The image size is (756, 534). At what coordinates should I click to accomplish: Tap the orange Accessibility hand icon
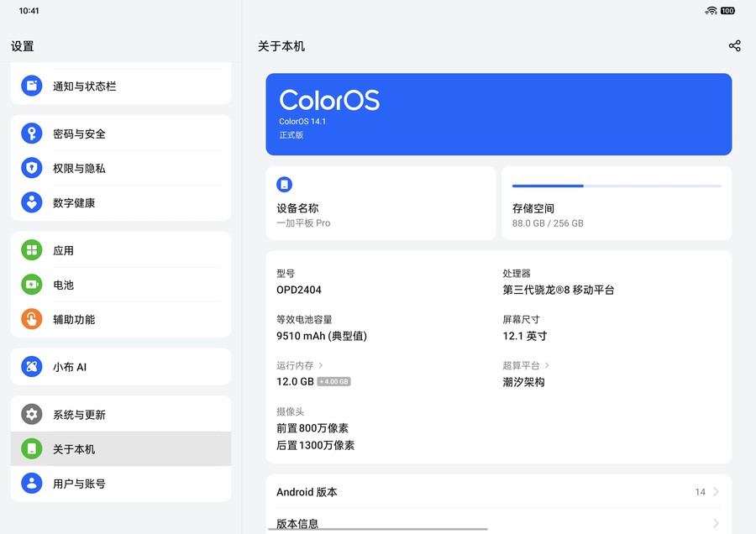31,319
